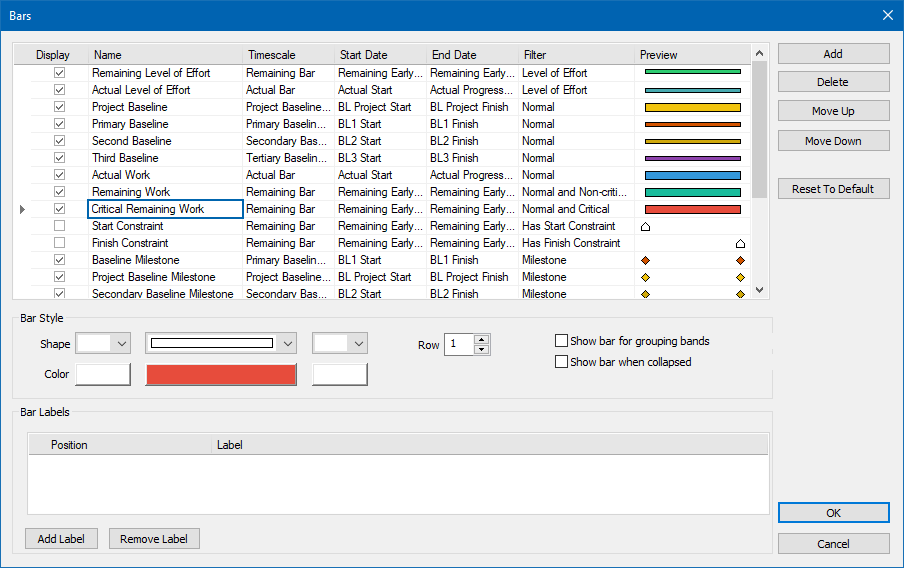Viewport: 904px width, 568px height.
Task: Click the blue Actual Work preview bar
Action: click(692, 175)
